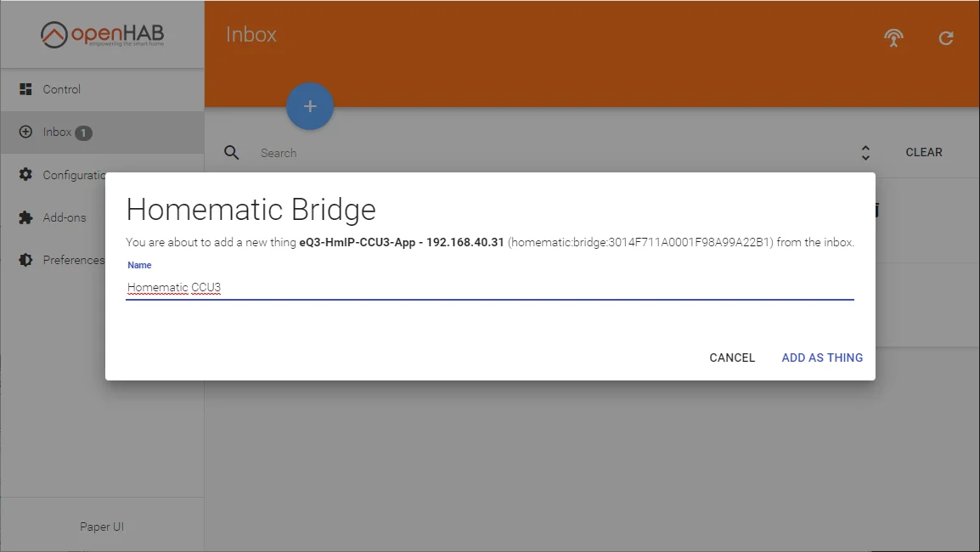Image resolution: width=980 pixels, height=552 pixels.
Task: Cancel the Homematic Bridge dialog
Action: click(732, 358)
